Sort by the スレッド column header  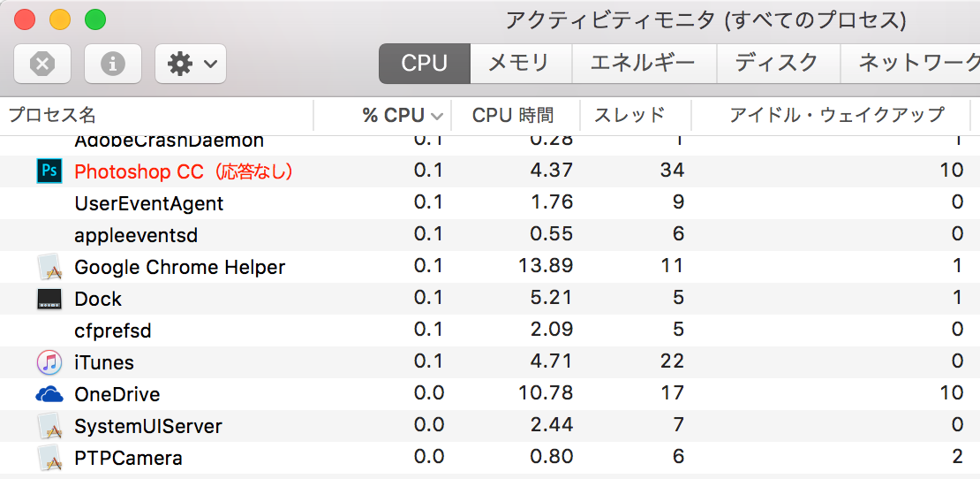(x=635, y=115)
